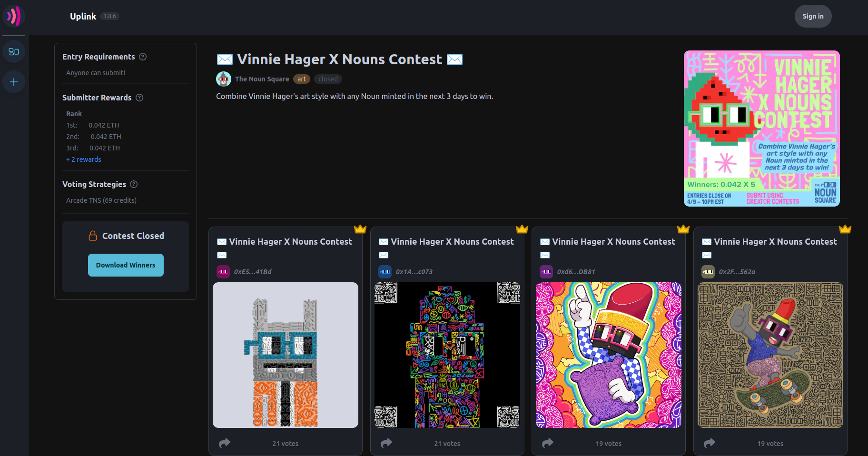Screen dimensions: 868x456
Task: Open the skateboarding lipstick Noun artwork
Action: (770, 355)
